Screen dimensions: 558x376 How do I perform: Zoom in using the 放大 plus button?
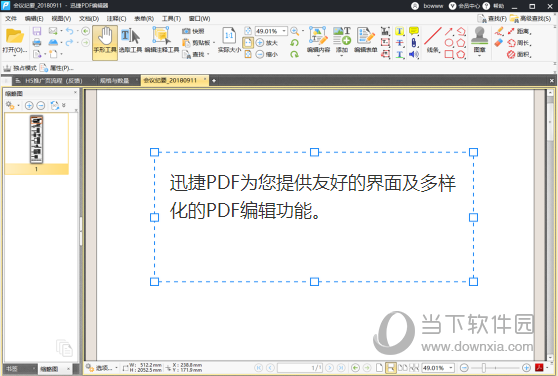[x=267, y=43]
